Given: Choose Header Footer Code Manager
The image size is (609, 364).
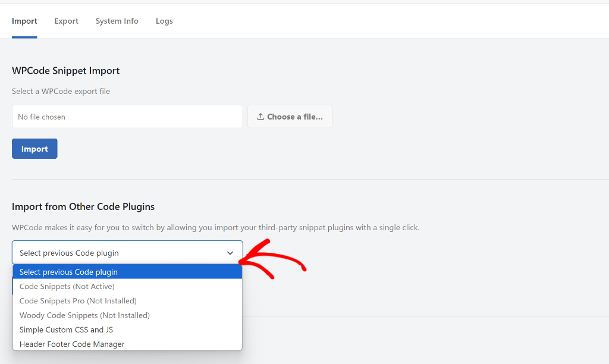Looking at the screenshot, I should (x=71, y=343).
